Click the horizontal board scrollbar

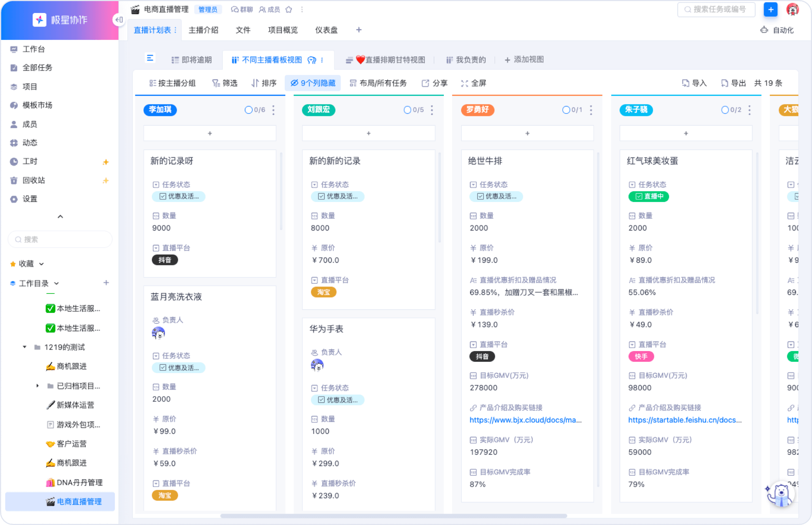tap(393, 516)
